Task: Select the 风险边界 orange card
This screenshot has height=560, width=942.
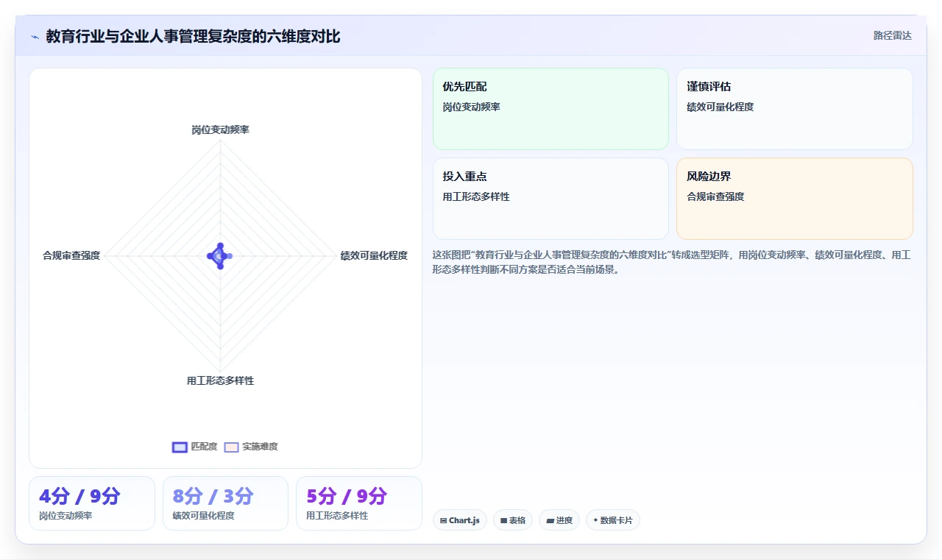Action: 795,199
